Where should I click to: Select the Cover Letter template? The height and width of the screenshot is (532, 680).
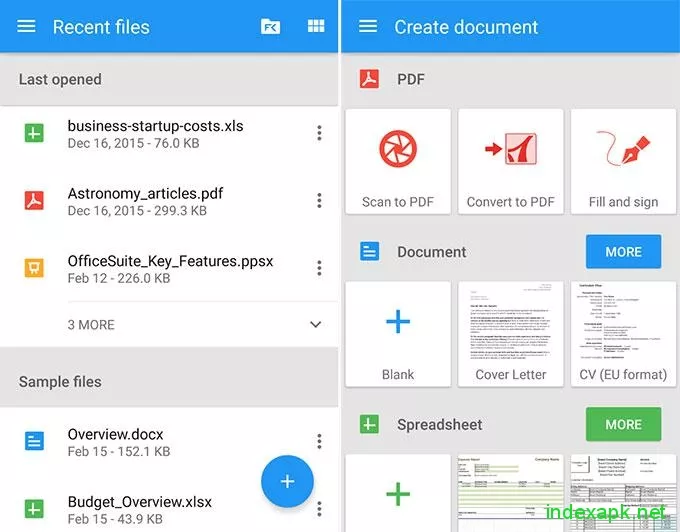point(511,334)
